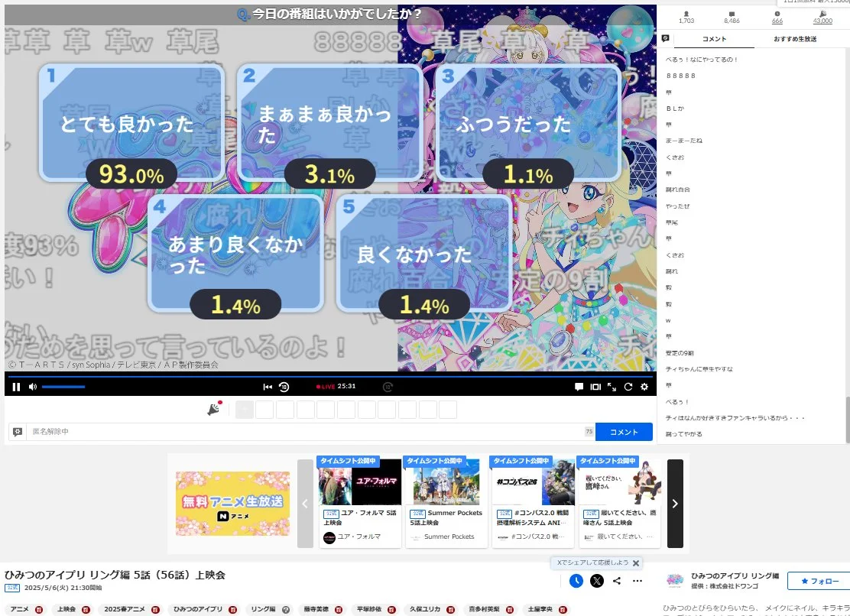Send comment with blue コメント button
The width and height of the screenshot is (850, 616).
[624, 432]
